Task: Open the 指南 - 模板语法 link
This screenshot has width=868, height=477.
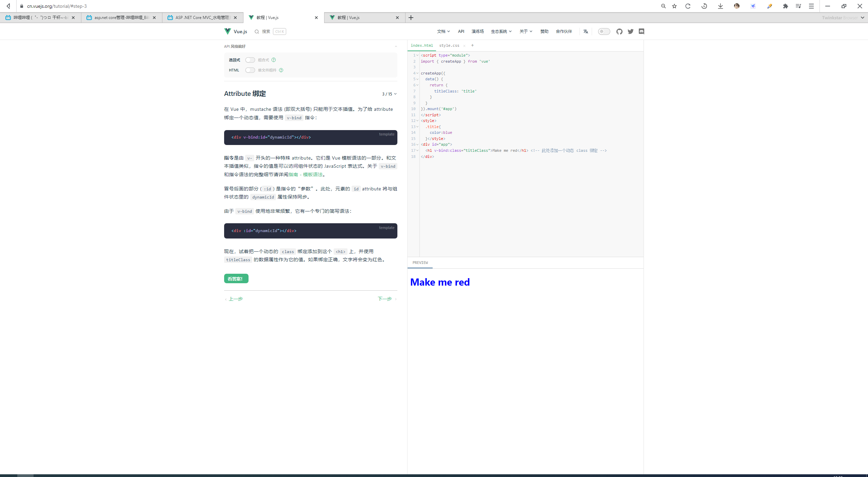Action: 305,174
